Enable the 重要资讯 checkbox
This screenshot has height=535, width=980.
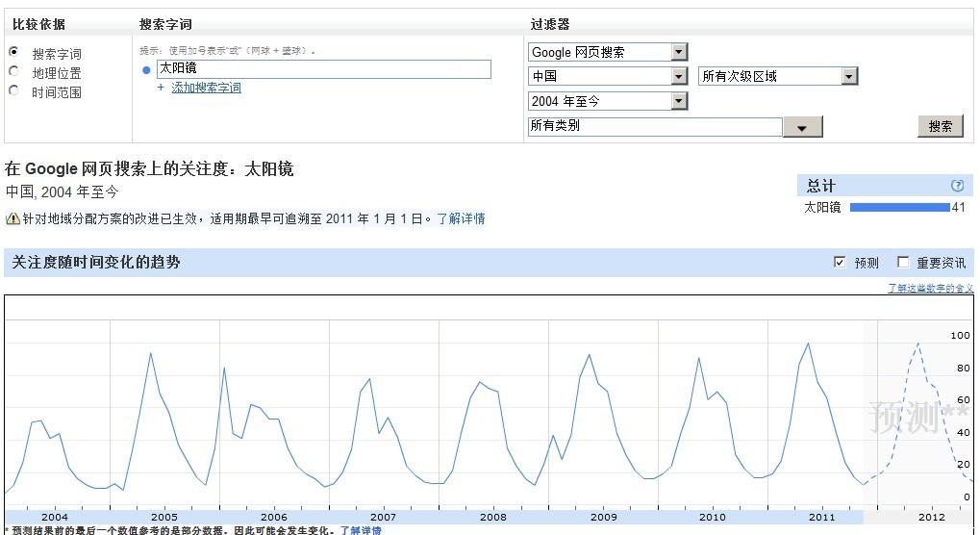coord(902,262)
